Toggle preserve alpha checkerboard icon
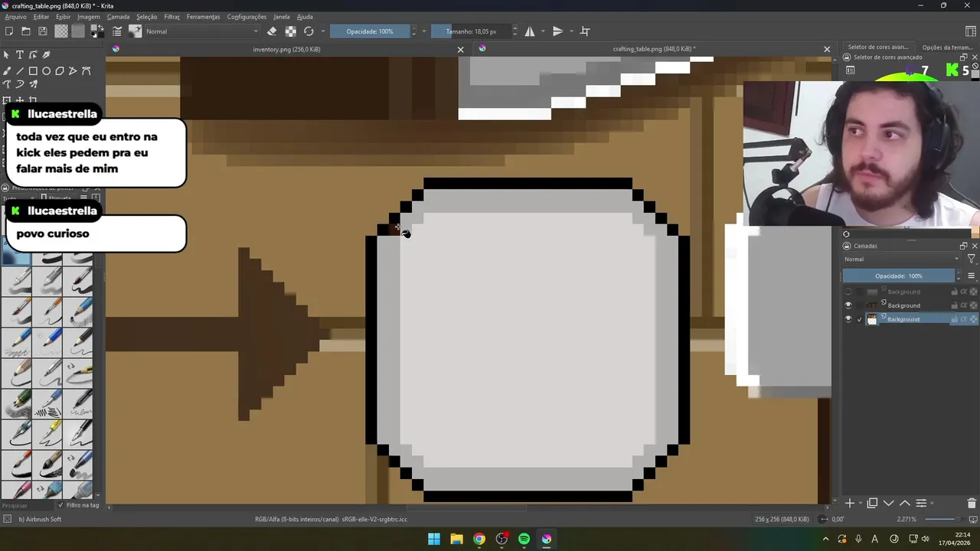The image size is (980, 551). coord(291,31)
